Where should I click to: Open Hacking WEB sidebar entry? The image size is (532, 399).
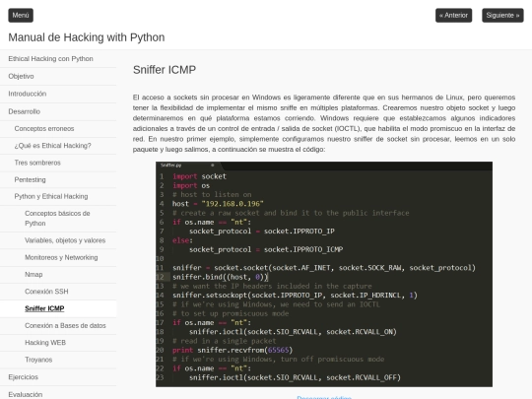click(45, 343)
